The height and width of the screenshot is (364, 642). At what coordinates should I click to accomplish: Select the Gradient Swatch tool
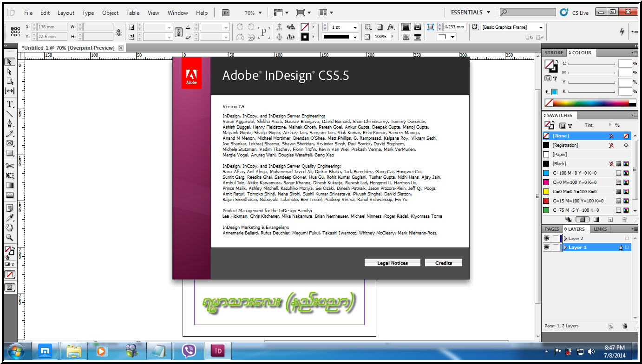[x=10, y=185]
